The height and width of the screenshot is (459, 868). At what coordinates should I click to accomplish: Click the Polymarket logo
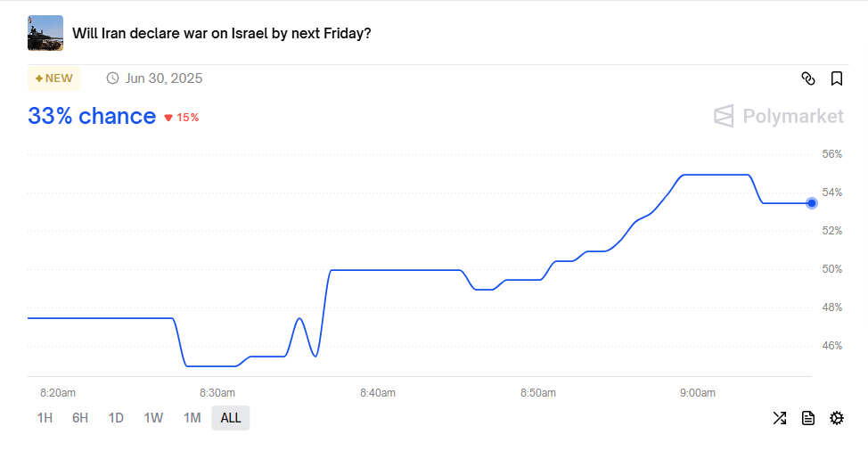coord(779,116)
